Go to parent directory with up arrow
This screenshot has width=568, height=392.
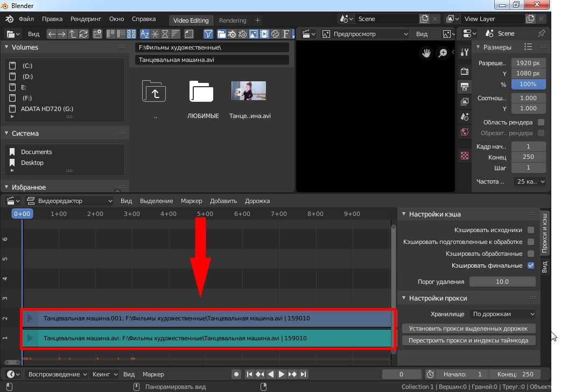coord(73,34)
